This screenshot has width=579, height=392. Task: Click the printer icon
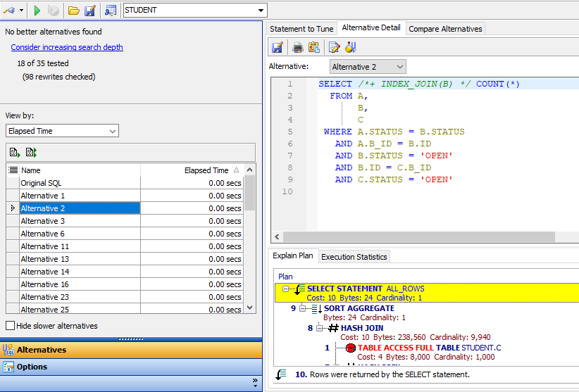point(298,47)
